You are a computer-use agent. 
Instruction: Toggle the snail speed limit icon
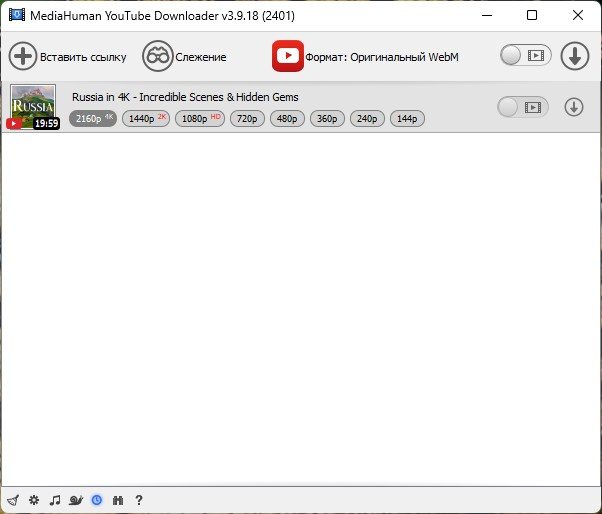[x=76, y=499]
